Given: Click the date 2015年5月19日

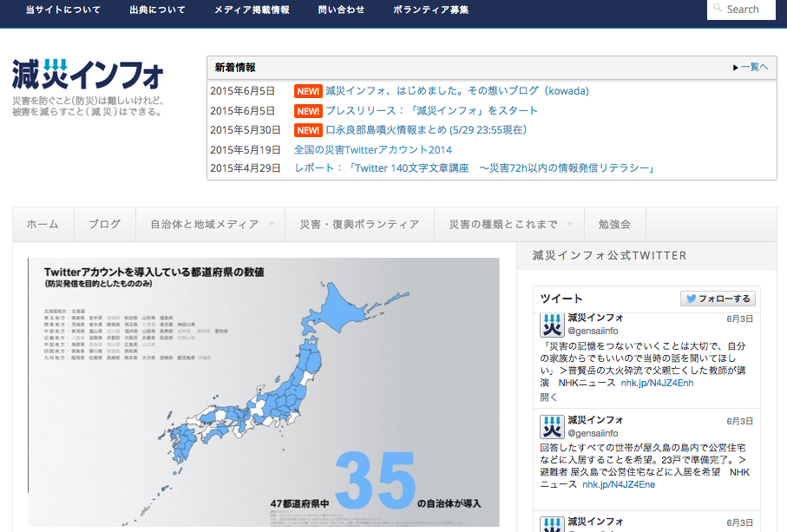Looking at the screenshot, I should pyautogui.click(x=245, y=149).
